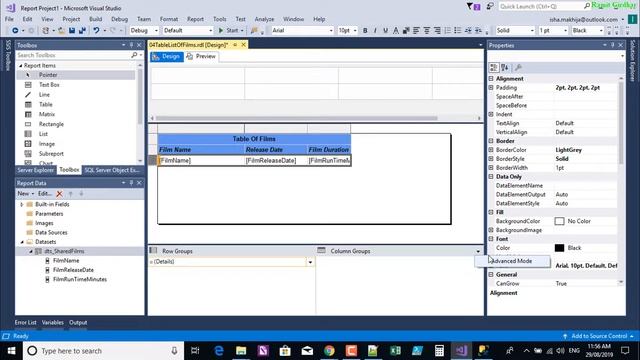Collapse the Font property category

(491, 239)
